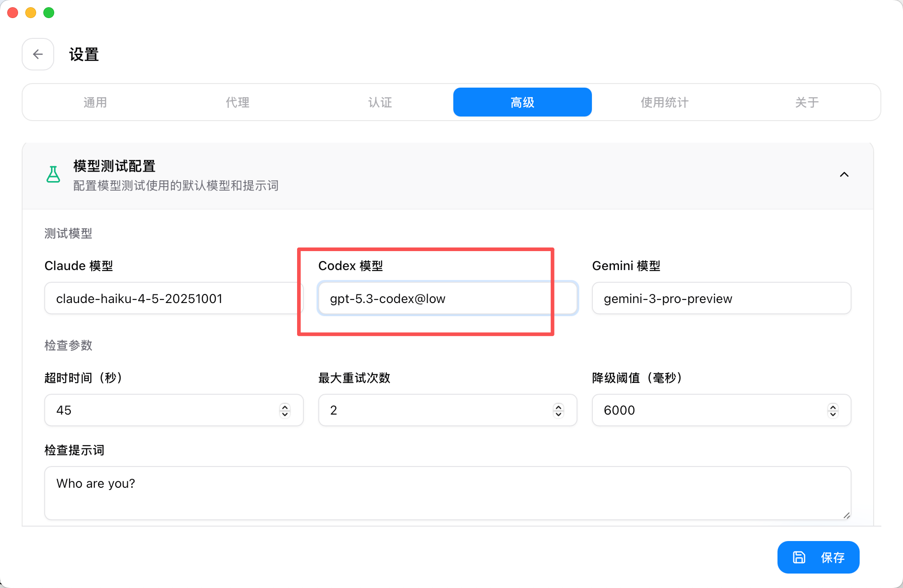This screenshot has height=588, width=903.
Task: Collapse the 模型测试配置 section chevron
Action: (x=844, y=174)
